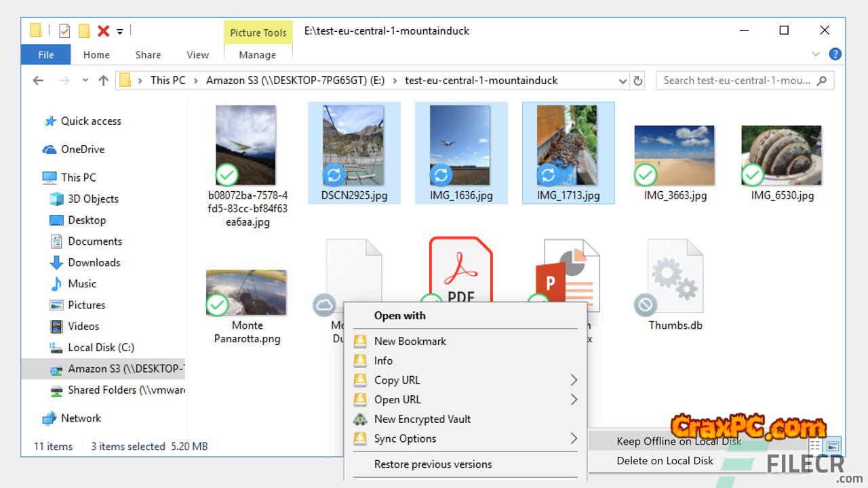Expand the Open URL submenu arrow
Screen dimensions: 868x488
(574, 399)
